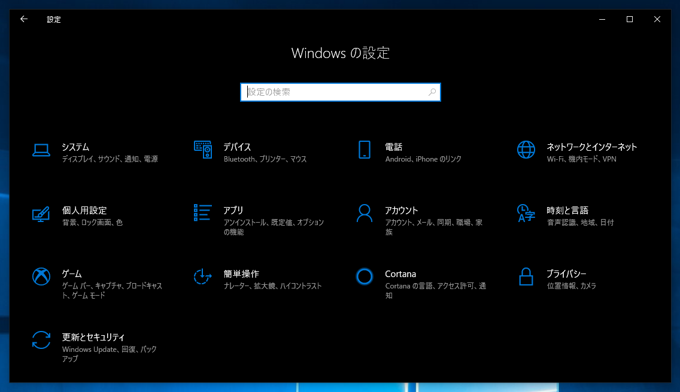This screenshot has width=680, height=392.
Task: Select the 電話 heading
Action: point(394,147)
